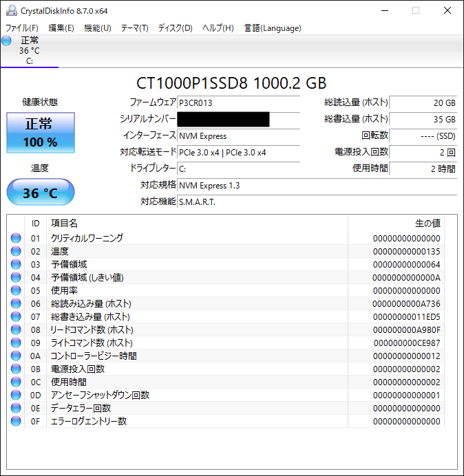Image resolution: width=464 pixels, height=476 pixels.
Task: Click status orb in the 03 予備領域 row
Action: 16,264
